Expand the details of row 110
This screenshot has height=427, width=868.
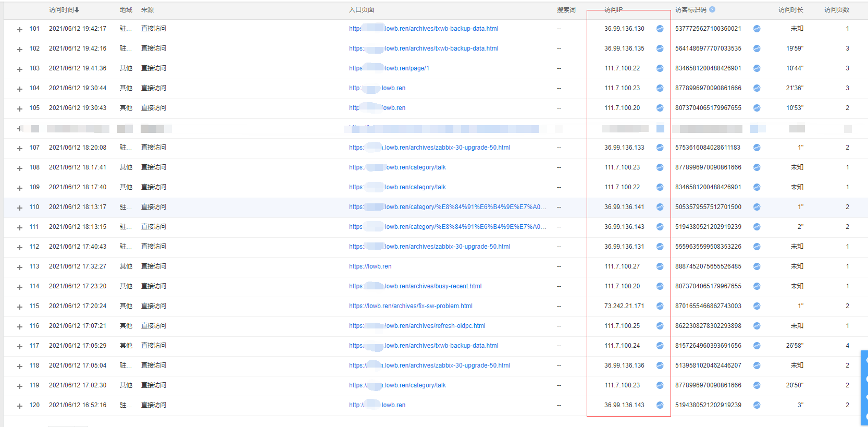[x=20, y=208]
